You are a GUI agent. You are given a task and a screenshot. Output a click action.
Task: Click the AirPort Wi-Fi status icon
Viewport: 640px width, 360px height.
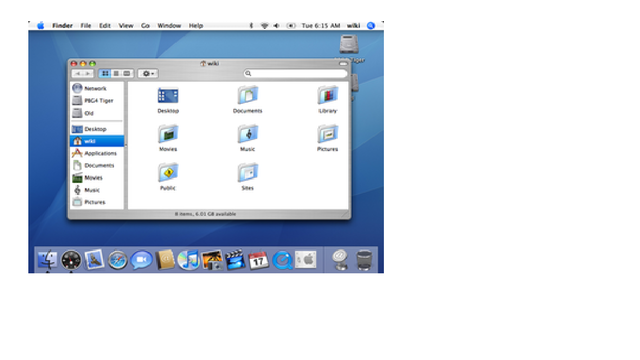(264, 26)
